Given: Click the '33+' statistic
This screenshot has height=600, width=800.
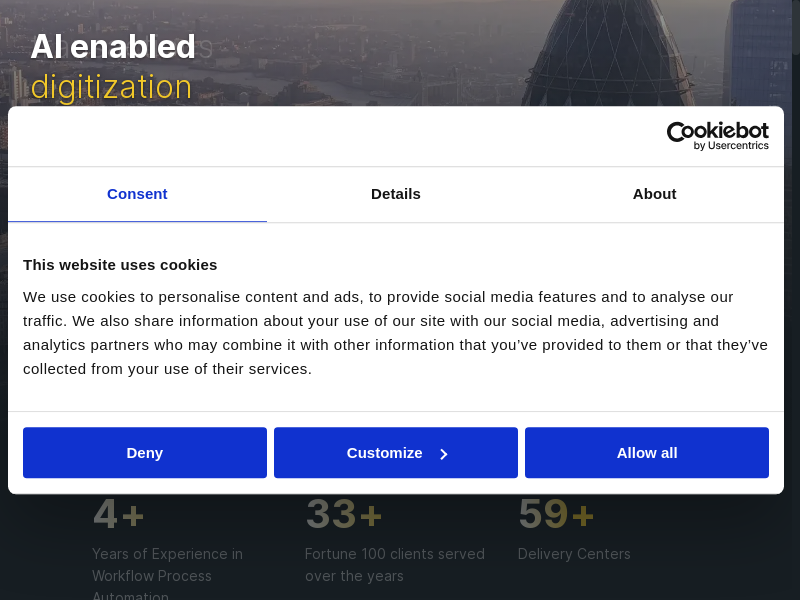Looking at the screenshot, I should pos(344,514).
